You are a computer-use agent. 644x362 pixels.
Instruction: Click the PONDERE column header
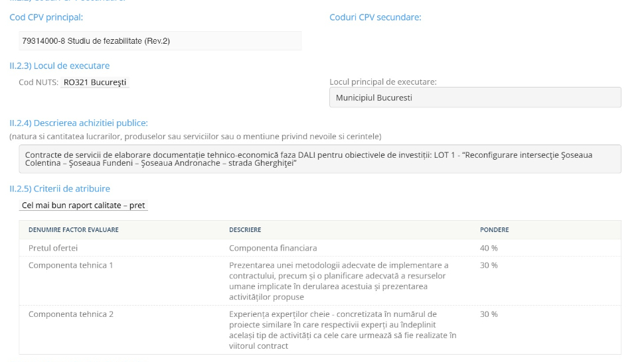(495, 229)
